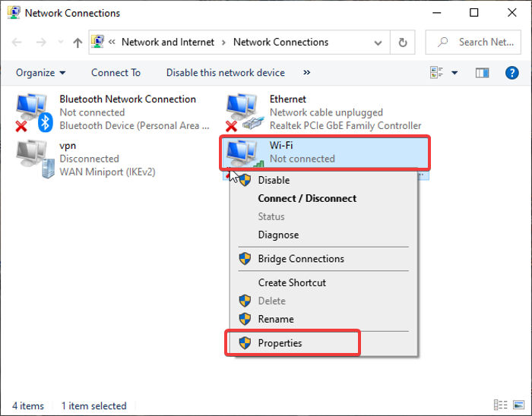Refresh the Network Connections address bar
The width and height of the screenshot is (532, 416).
point(403,43)
